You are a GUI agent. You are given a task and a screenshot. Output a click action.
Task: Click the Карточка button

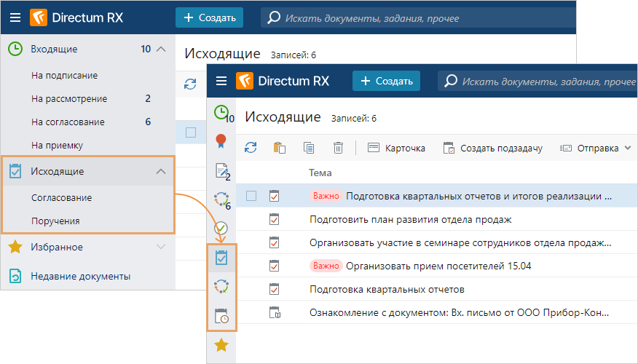coord(396,148)
